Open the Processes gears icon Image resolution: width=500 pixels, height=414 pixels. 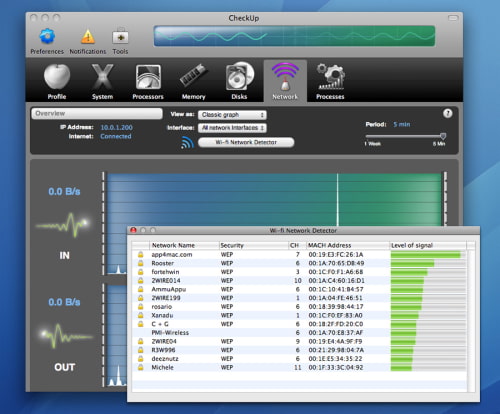click(x=330, y=77)
